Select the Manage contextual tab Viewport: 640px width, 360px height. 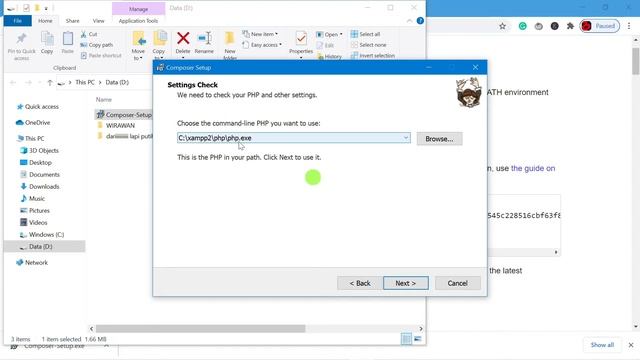138,9
